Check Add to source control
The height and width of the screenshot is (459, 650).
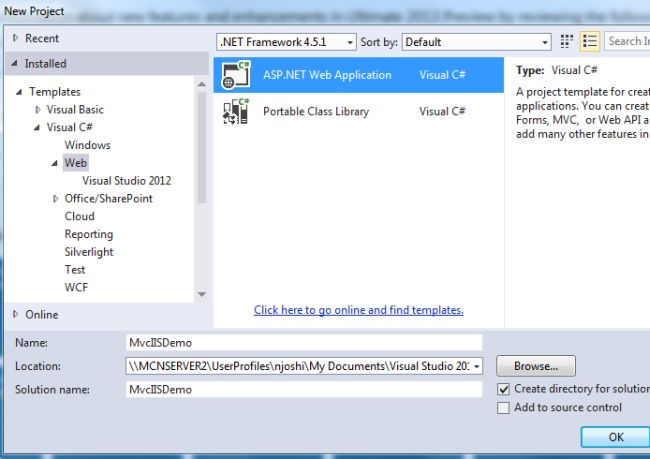point(503,408)
